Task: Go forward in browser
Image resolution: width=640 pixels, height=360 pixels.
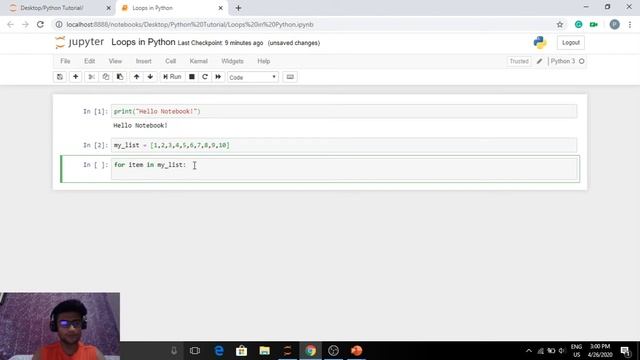Action: pos(25,24)
